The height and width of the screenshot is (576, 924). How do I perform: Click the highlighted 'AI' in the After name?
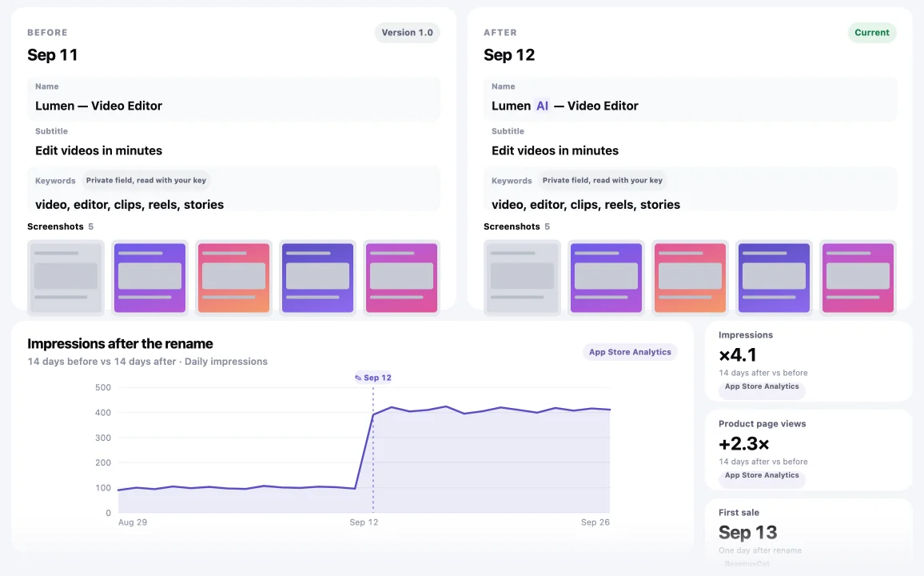[x=542, y=106]
